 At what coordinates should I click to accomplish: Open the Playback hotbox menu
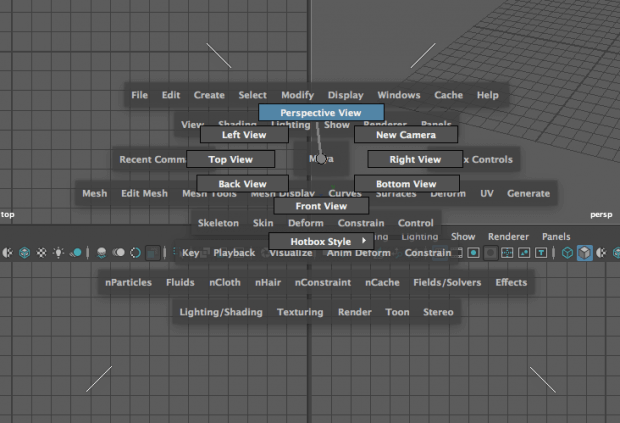(x=234, y=253)
